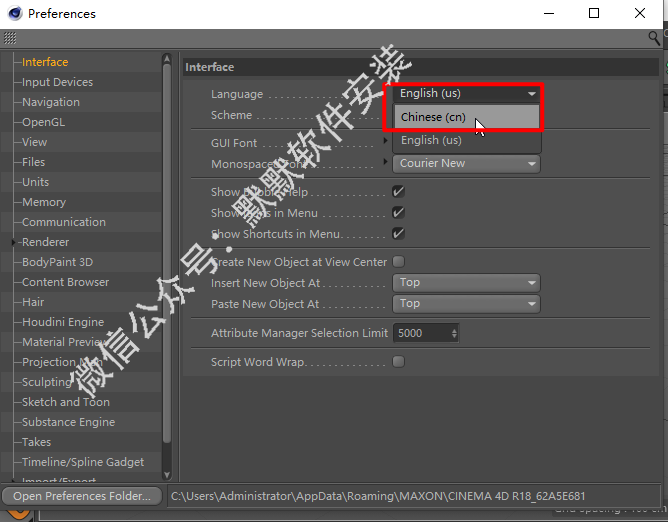Disable Show Shortcuts in Menu checkbox
This screenshot has height=522, width=668.
(x=398, y=233)
